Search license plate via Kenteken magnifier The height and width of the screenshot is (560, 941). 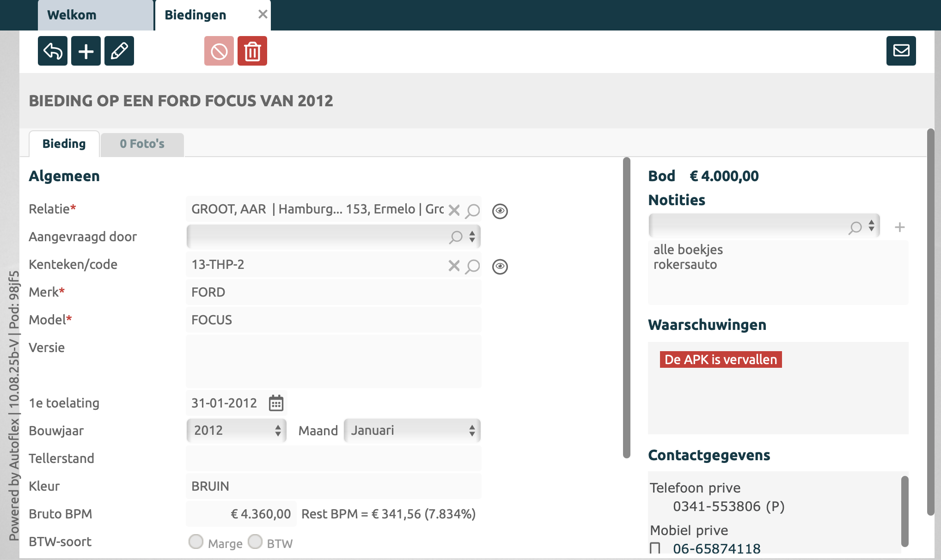(472, 266)
